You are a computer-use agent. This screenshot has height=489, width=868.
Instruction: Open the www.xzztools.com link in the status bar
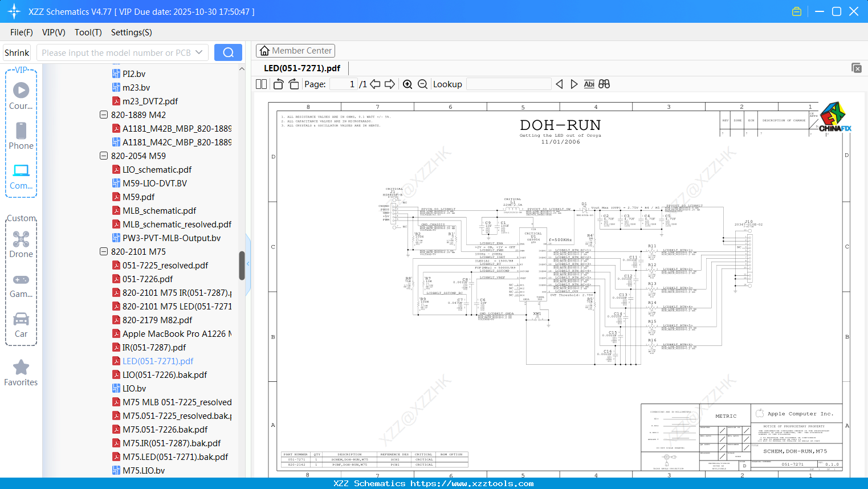point(472,483)
